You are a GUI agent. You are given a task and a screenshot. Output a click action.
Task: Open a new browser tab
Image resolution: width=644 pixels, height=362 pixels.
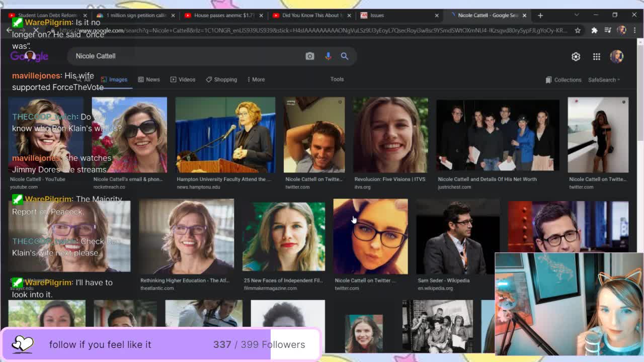pos(540,16)
